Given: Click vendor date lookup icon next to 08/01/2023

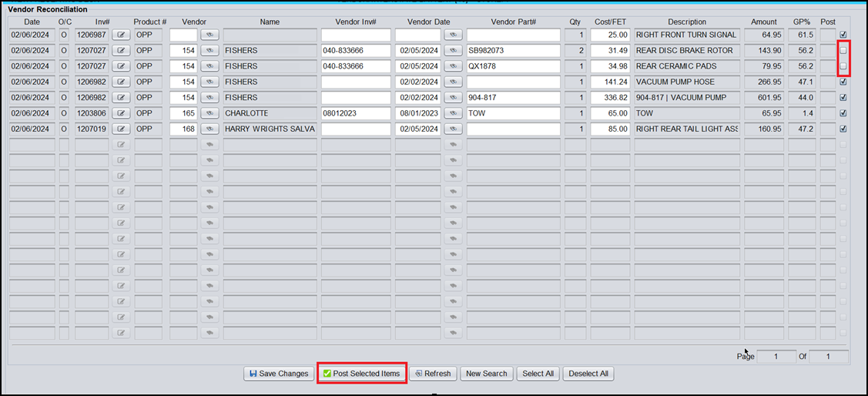Looking at the screenshot, I should (452, 113).
